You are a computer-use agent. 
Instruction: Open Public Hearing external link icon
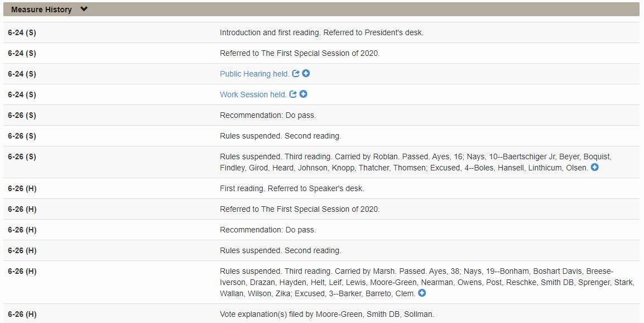click(296, 74)
